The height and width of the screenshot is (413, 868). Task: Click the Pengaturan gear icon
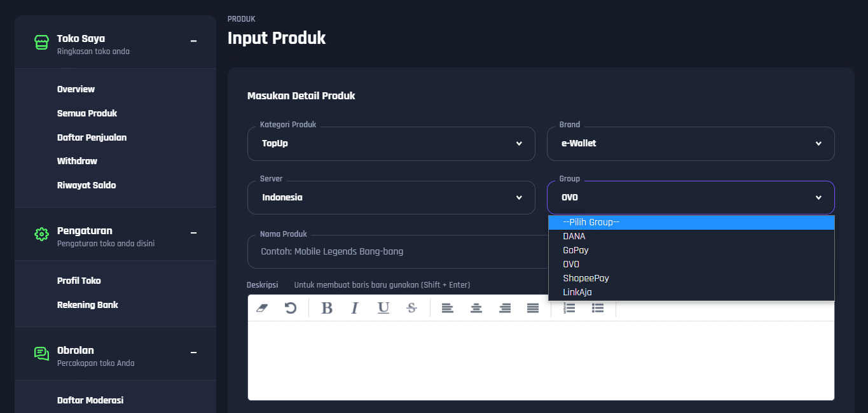(41, 234)
